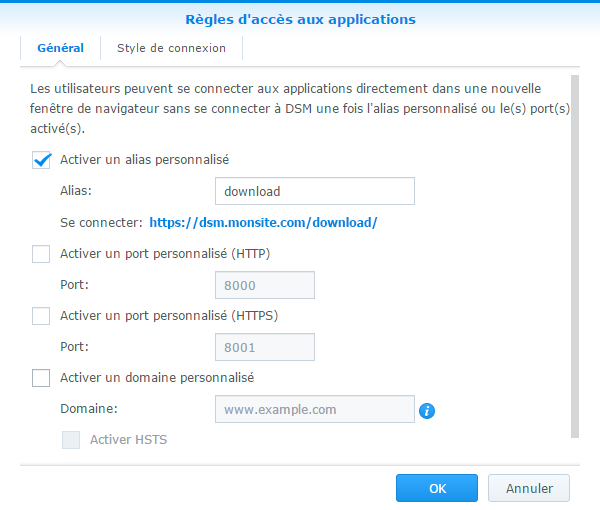
Task: Toggle the Activer HSTS checkbox
Action: (71, 440)
